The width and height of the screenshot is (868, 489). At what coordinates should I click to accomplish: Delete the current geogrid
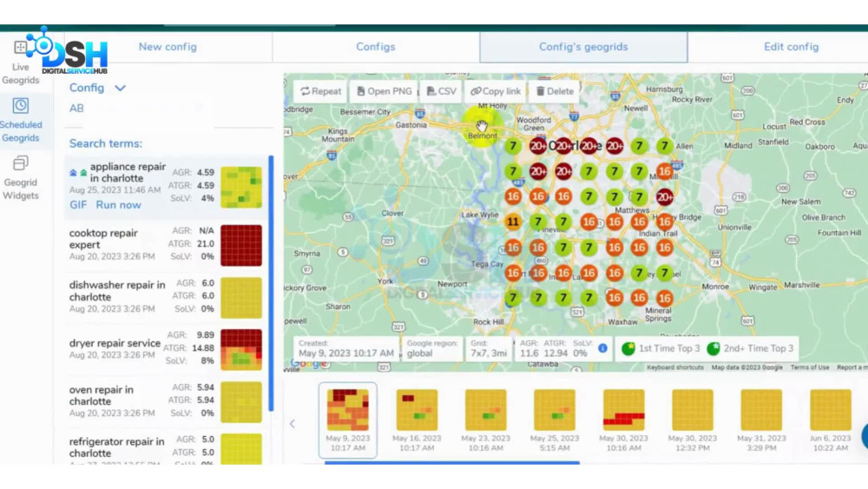coord(555,91)
